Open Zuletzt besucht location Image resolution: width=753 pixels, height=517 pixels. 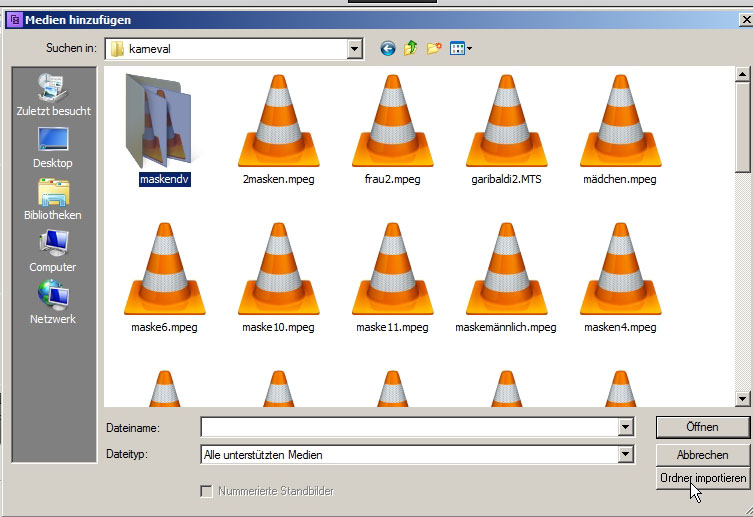click(53, 95)
